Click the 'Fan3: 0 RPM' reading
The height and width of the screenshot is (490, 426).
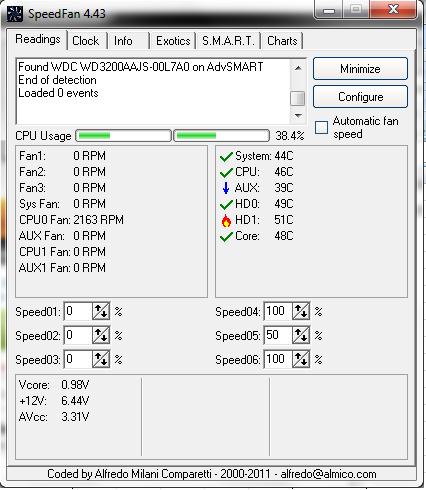point(62,188)
